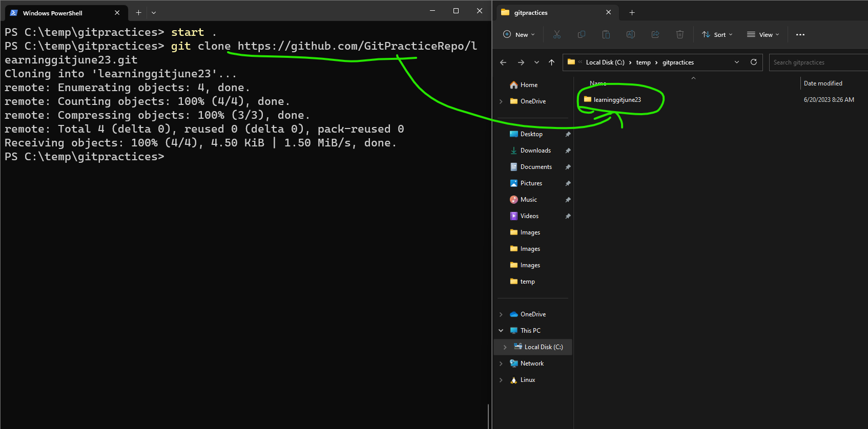This screenshot has width=868, height=429.
Task: Expand the Local Disk (C:) node
Action: pyautogui.click(x=505, y=347)
